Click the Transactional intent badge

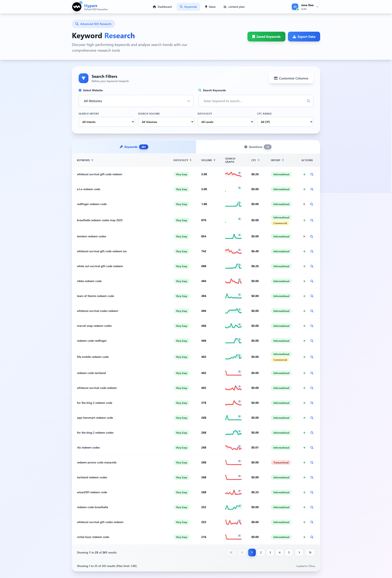tap(281, 463)
